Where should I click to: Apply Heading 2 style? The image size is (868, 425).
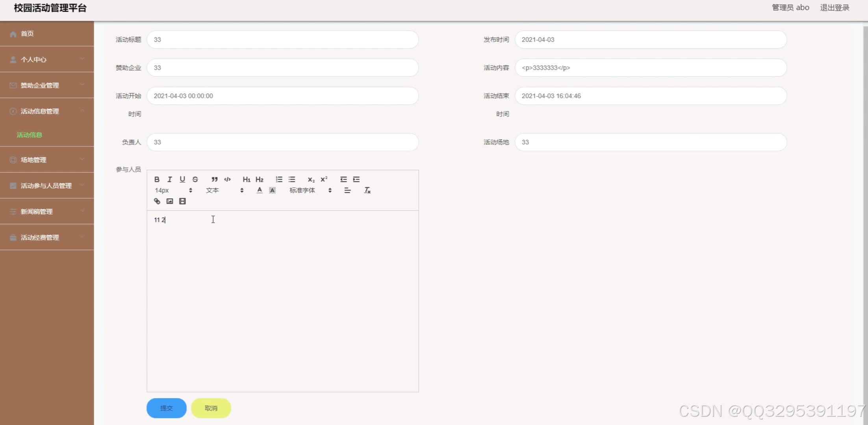click(x=259, y=179)
